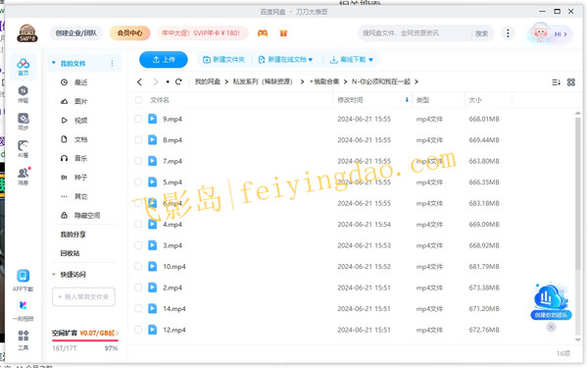Open the 视频 videos category
Viewport: 588px width, 368px height.
pyautogui.click(x=73, y=121)
